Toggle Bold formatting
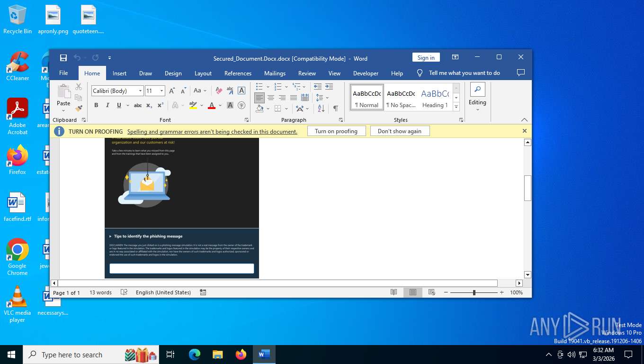 (x=96, y=105)
